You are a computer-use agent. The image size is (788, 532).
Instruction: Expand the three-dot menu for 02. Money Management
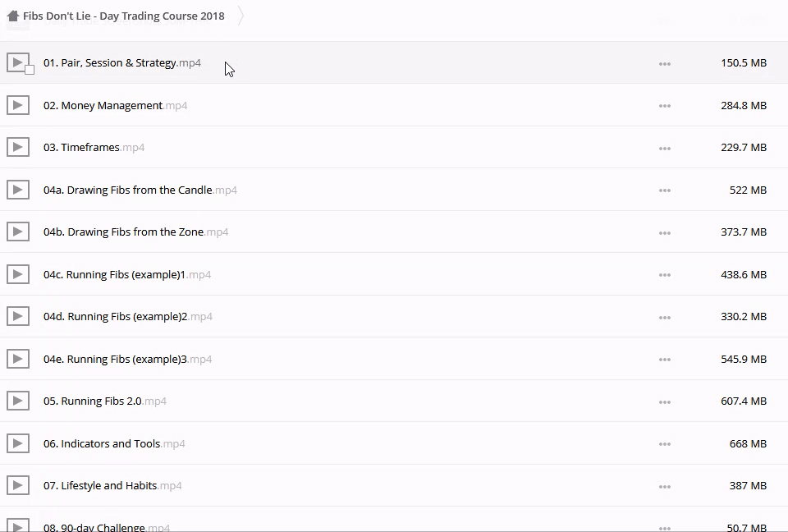click(665, 106)
